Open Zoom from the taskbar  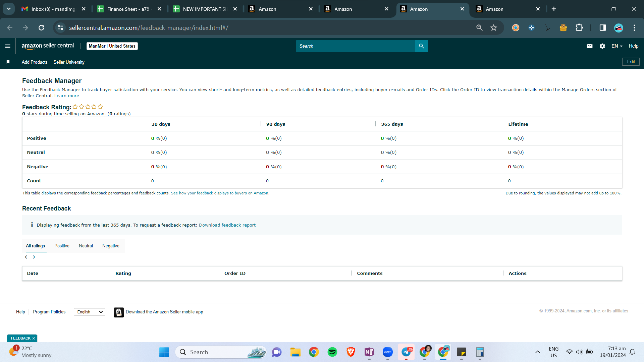pyautogui.click(x=388, y=352)
